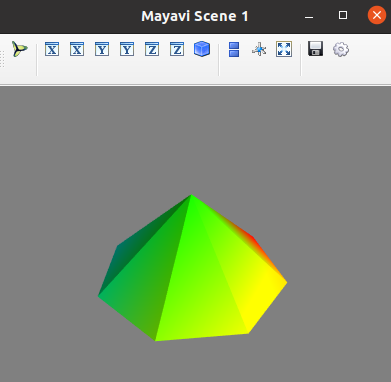
Task: Save the scene using floppy disk icon
Action: (315, 49)
